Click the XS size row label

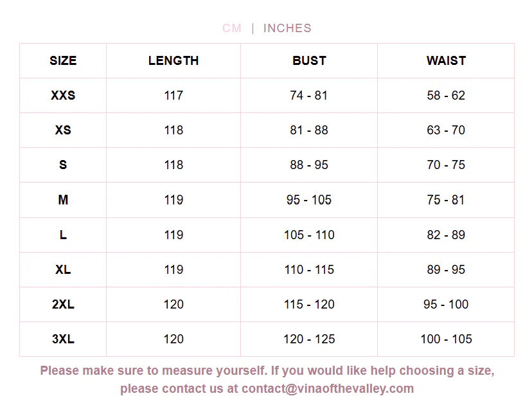point(63,130)
